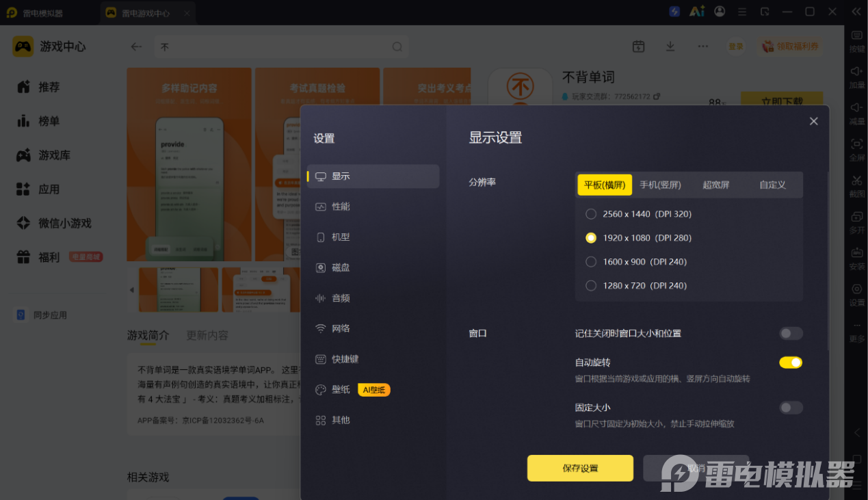Switch to the 游戏简介 tab
Viewport: 868px width, 500px height.
coord(148,336)
